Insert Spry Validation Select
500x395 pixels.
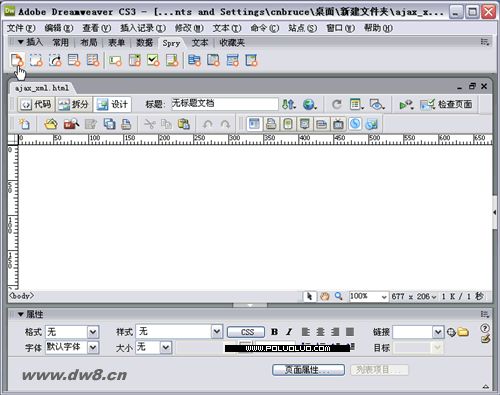click(135, 60)
